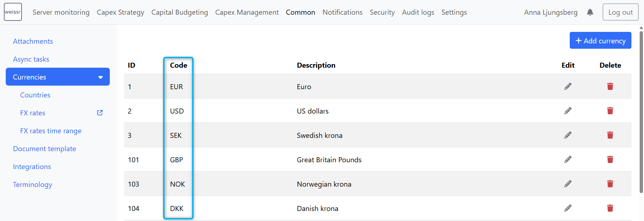Collapse the Currencies sidebar dropdown arrow

[100, 77]
